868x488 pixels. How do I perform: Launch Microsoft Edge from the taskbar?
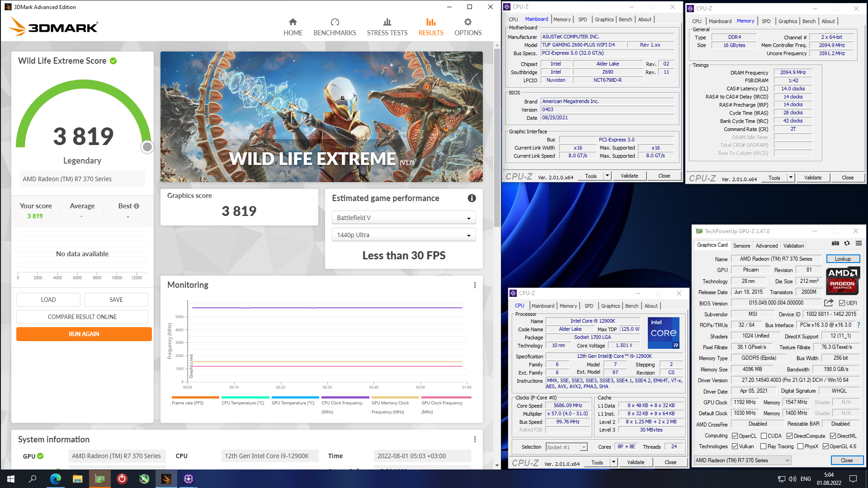(x=55, y=479)
